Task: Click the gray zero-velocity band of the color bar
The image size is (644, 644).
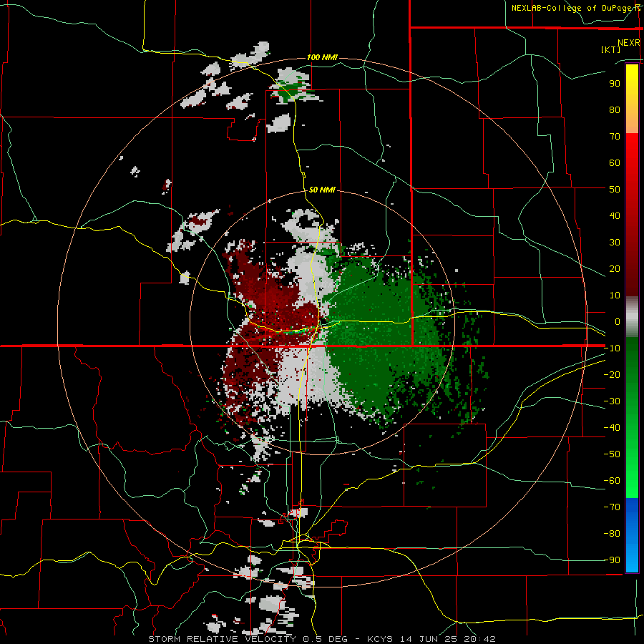Action: (632, 316)
